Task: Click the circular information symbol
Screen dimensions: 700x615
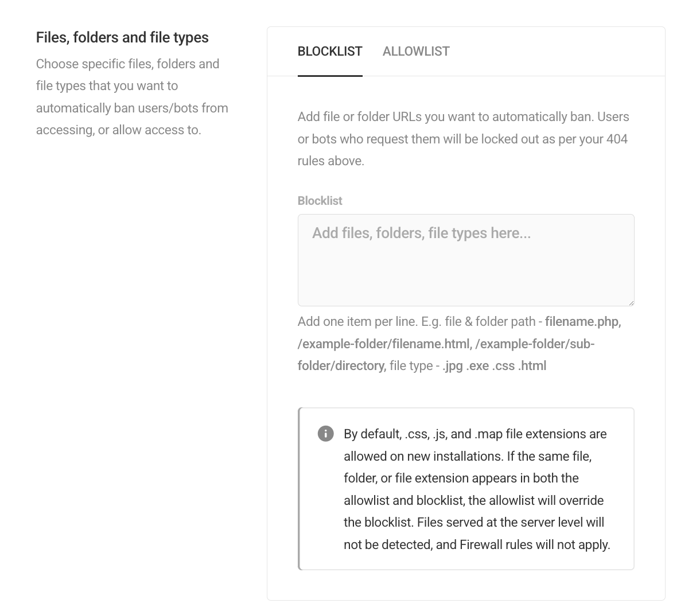Action: (x=325, y=434)
